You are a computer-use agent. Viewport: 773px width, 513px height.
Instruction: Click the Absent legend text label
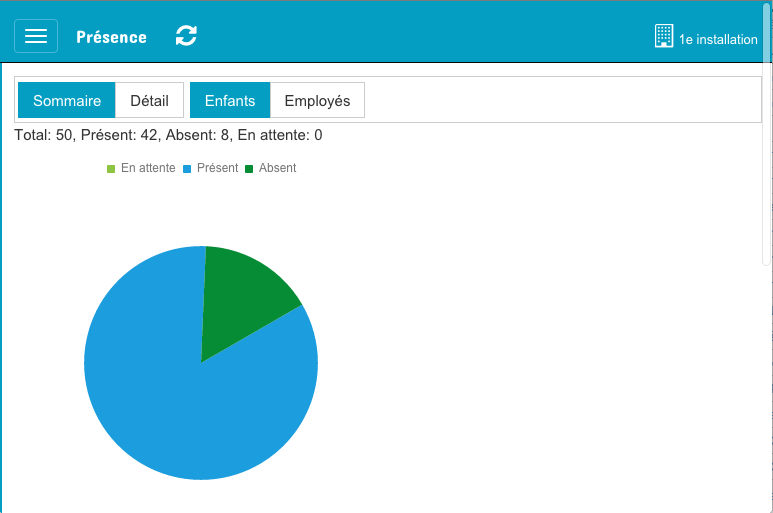point(277,168)
